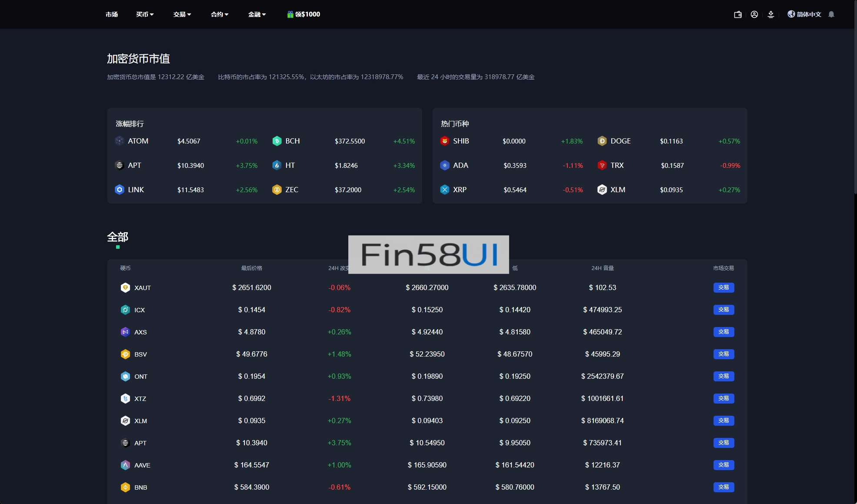Click the BCH coin icon

[277, 141]
